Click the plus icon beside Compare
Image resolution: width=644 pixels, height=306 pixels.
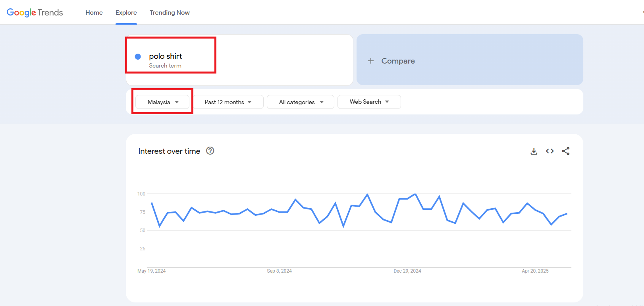371,61
